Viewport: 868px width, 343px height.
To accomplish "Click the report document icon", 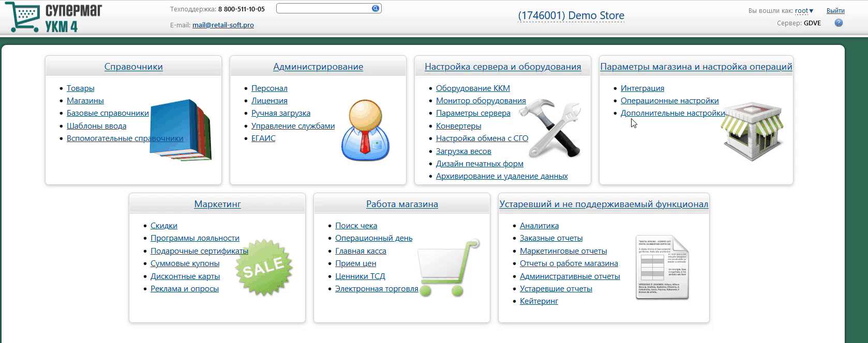I will click(x=662, y=268).
